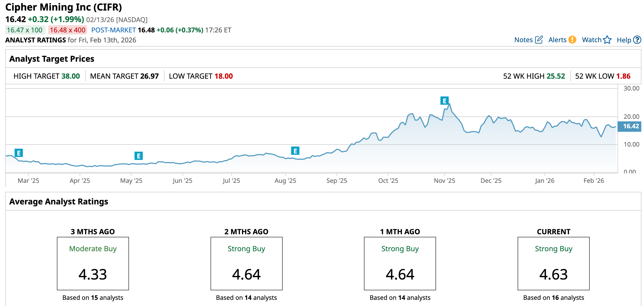The image size is (644, 306).
Task: Click the Help question mark icon
Action: [637, 40]
